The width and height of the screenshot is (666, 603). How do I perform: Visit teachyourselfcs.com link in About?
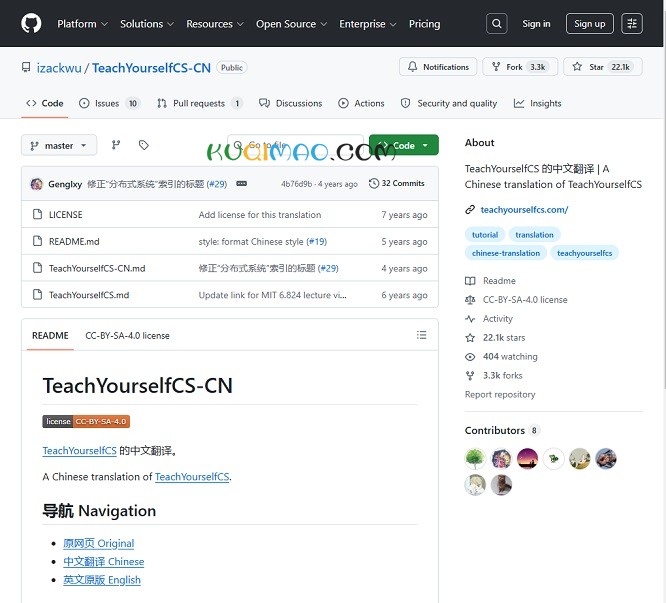pos(524,209)
